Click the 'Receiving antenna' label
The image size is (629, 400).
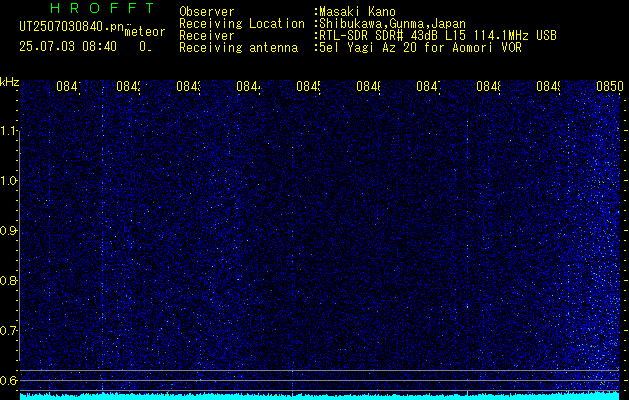(x=239, y=48)
